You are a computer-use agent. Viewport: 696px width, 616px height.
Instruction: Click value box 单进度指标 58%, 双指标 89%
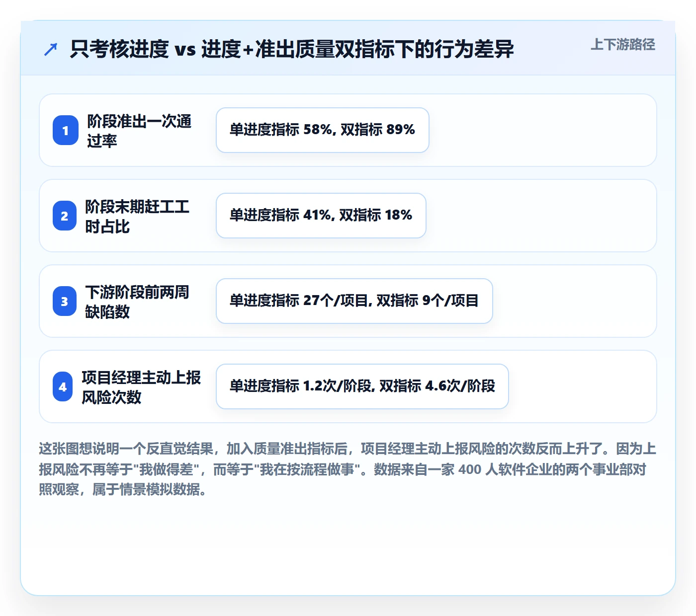[323, 130]
